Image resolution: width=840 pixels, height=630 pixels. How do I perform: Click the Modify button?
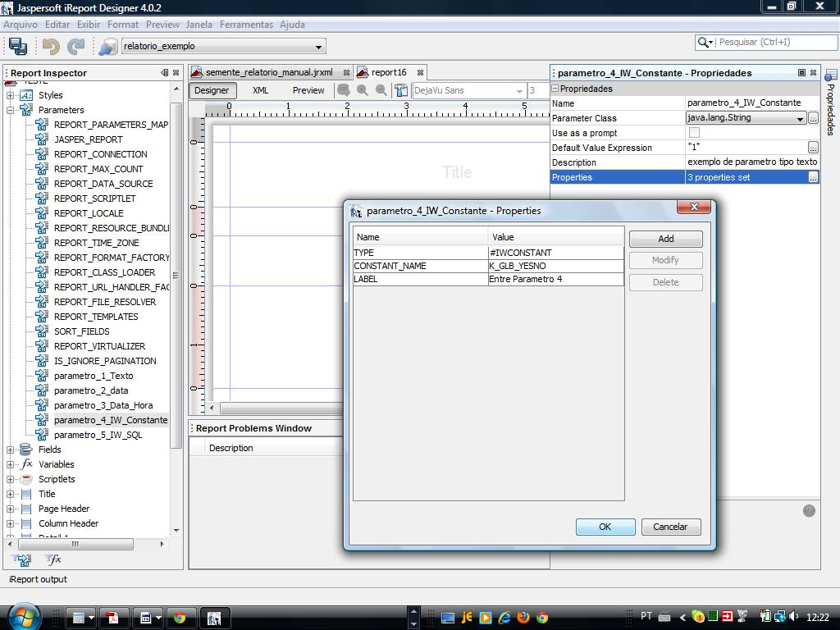(x=666, y=260)
